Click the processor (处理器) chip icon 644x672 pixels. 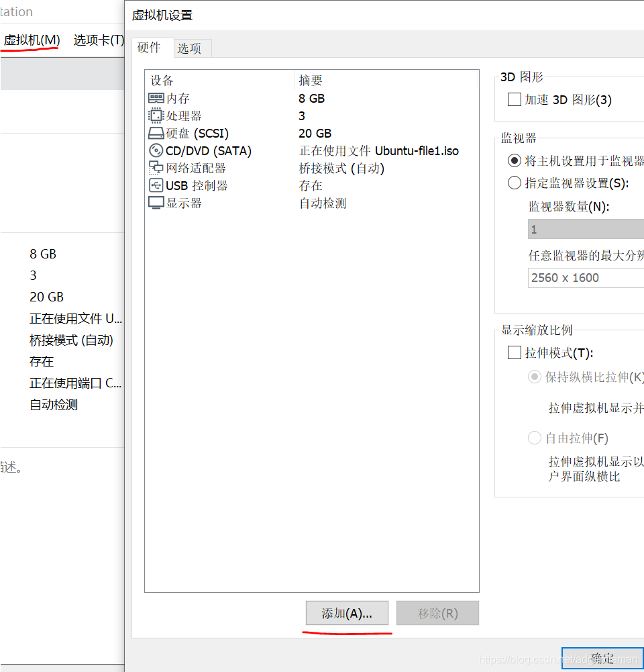[x=156, y=115]
